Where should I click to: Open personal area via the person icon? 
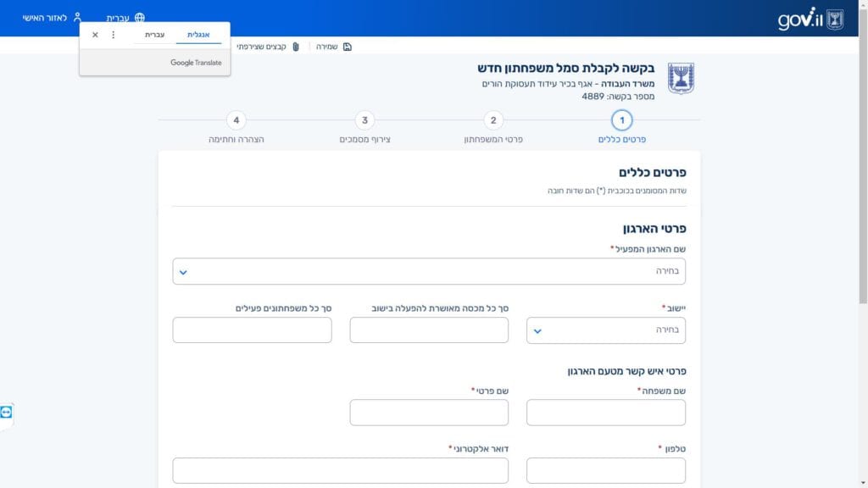click(x=77, y=18)
